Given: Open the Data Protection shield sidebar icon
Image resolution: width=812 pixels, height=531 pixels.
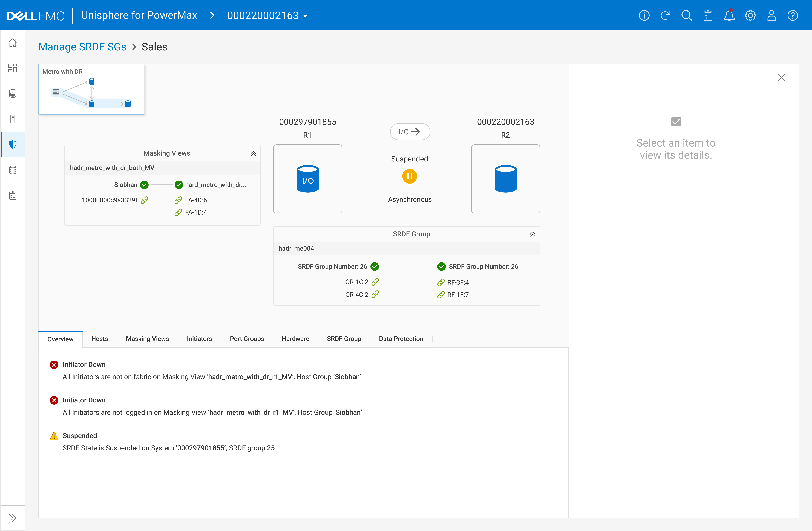Looking at the screenshot, I should point(13,144).
